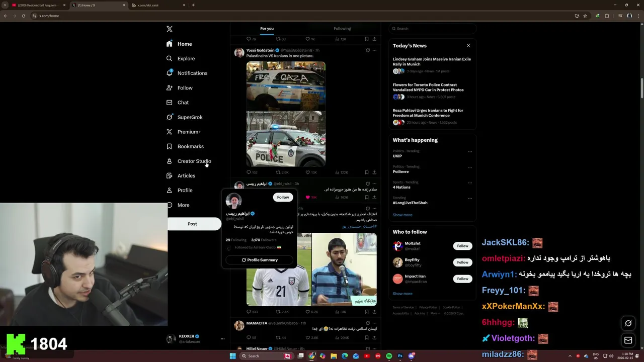The height and width of the screenshot is (362, 644).
Task: Open Toronto Police car with flowers image
Action: (286, 139)
